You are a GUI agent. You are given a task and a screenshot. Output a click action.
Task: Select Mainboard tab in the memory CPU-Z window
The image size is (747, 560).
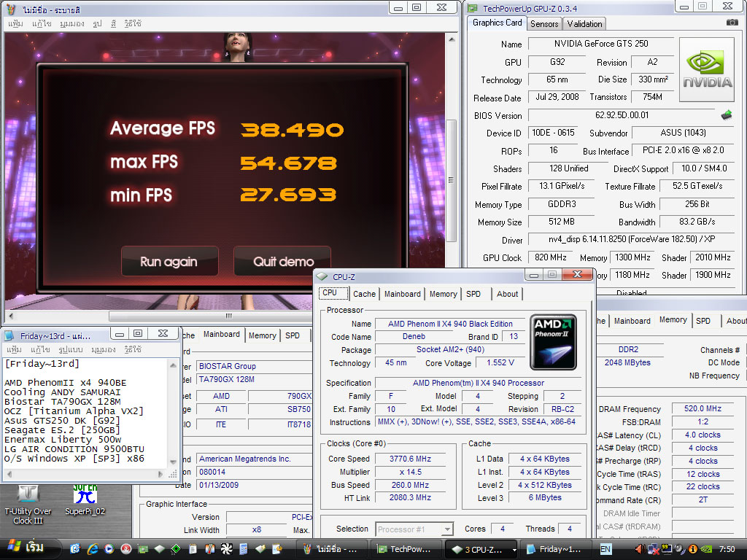point(632,321)
